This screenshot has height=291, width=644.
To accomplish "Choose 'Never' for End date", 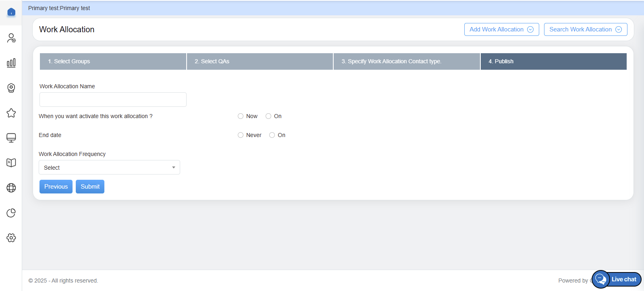I will pos(241,135).
